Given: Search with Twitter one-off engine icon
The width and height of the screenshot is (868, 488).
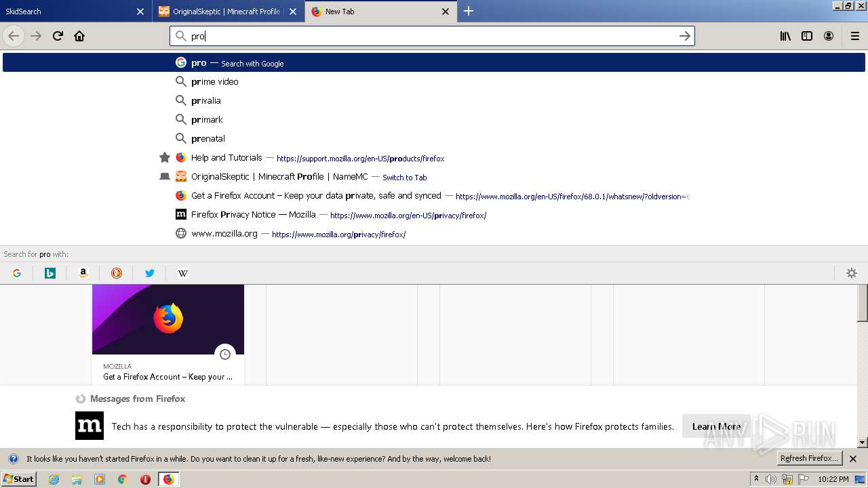Looking at the screenshot, I should point(150,273).
